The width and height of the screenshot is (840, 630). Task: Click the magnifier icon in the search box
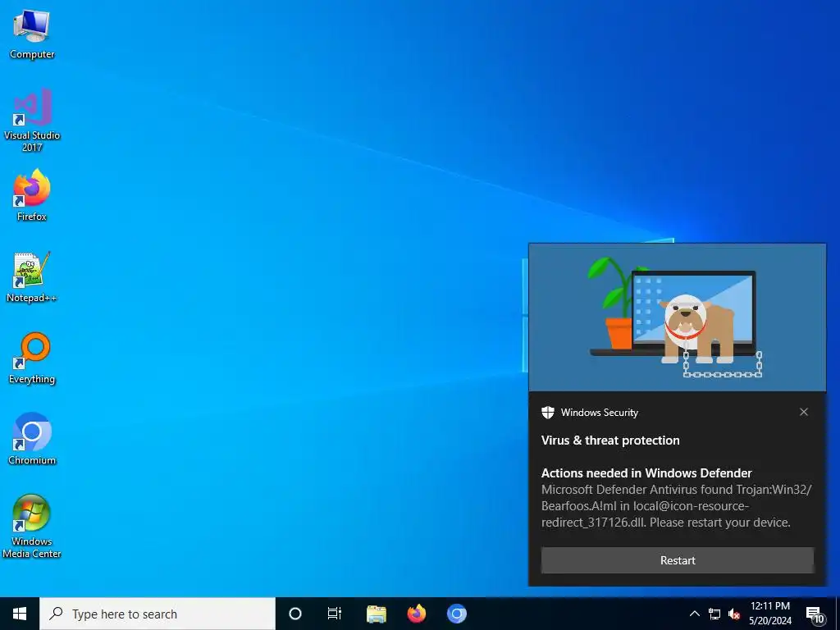pos(56,614)
